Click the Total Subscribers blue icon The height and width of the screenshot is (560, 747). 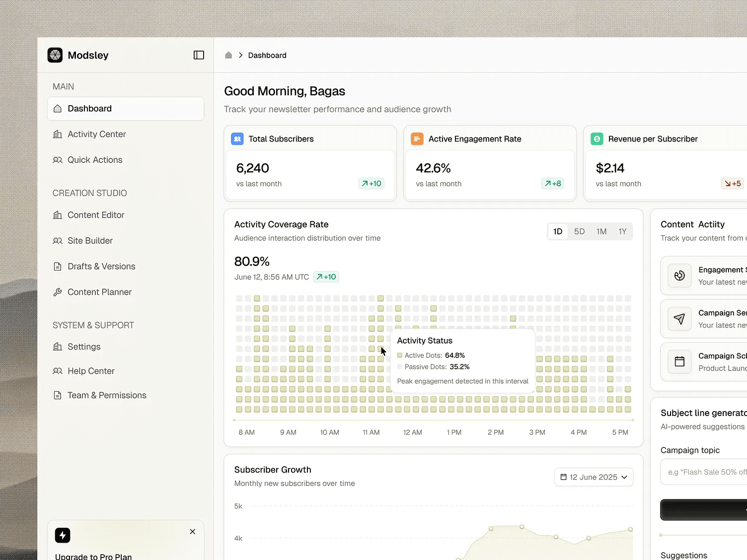click(x=237, y=139)
